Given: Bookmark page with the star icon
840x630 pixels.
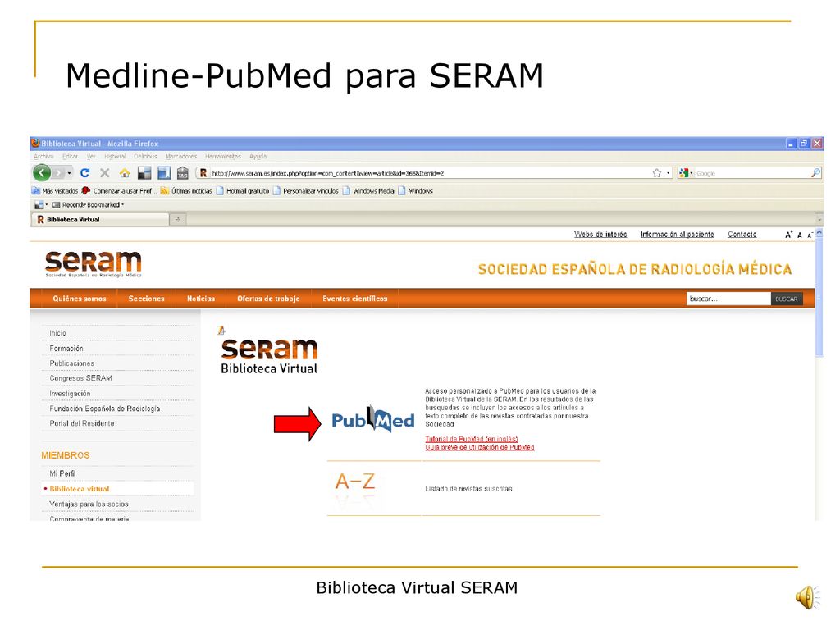Looking at the screenshot, I should tap(657, 173).
